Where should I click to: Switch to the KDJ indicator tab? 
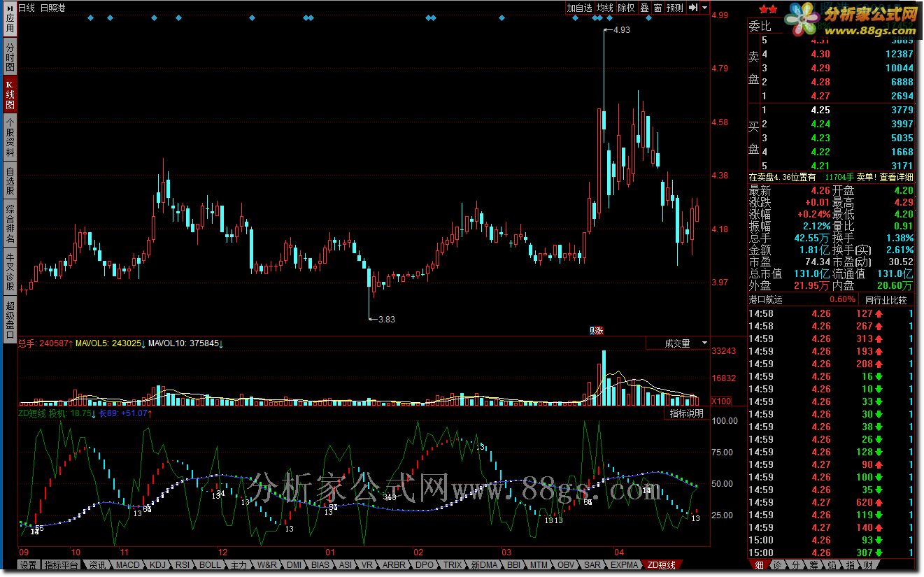(158, 564)
